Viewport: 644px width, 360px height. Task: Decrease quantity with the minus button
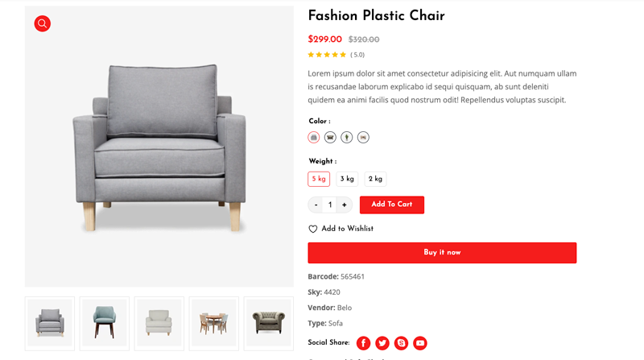[316, 205]
